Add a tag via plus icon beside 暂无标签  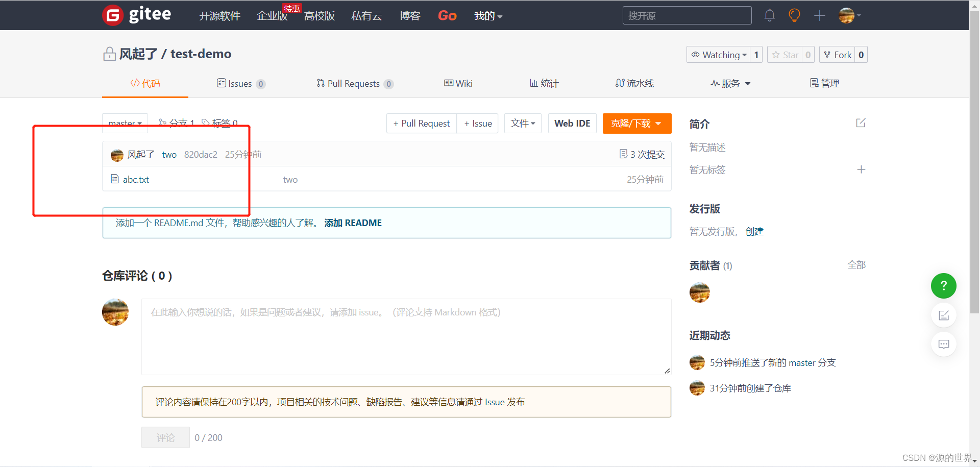pyautogui.click(x=861, y=169)
